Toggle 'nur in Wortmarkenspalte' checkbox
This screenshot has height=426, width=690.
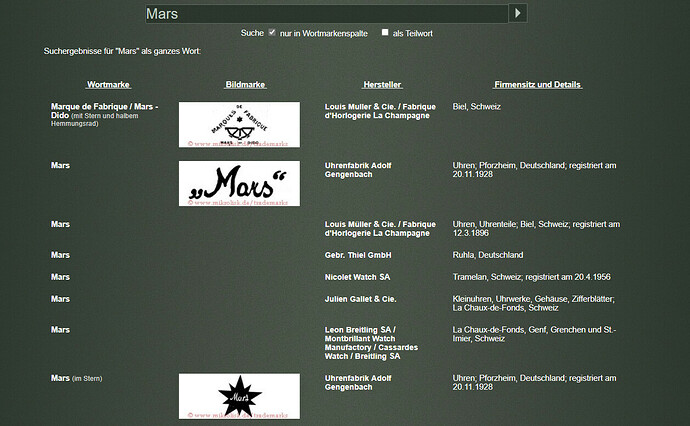[272, 32]
